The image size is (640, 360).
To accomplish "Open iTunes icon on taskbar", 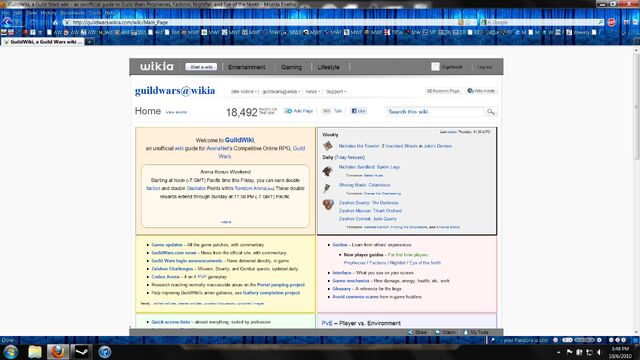I will [104, 351].
